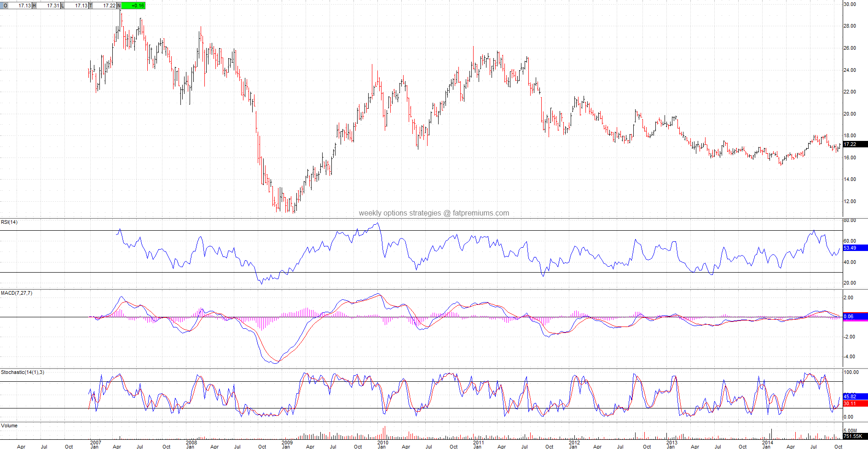Click the low price field beside L
The image size is (868, 449).
click(x=76, y=6)
